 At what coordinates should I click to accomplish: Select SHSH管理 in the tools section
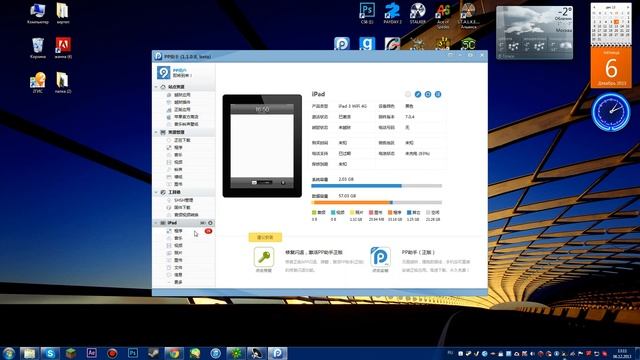184,200
